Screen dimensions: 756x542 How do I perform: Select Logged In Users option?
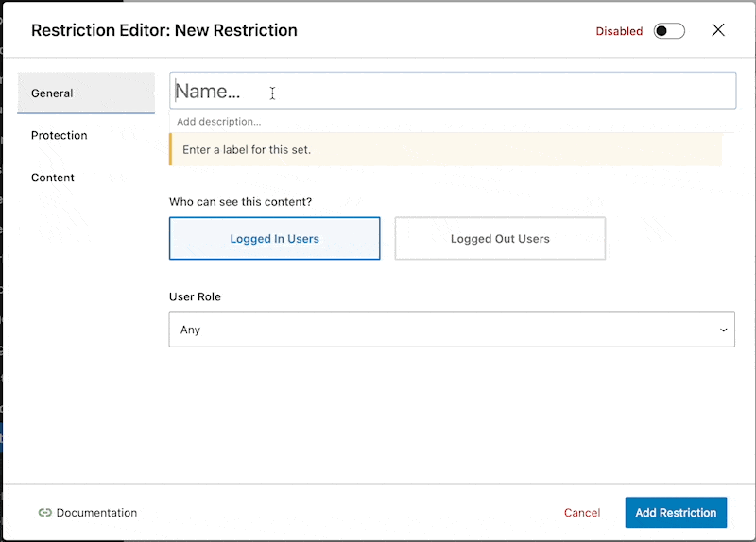pos(274,239)
